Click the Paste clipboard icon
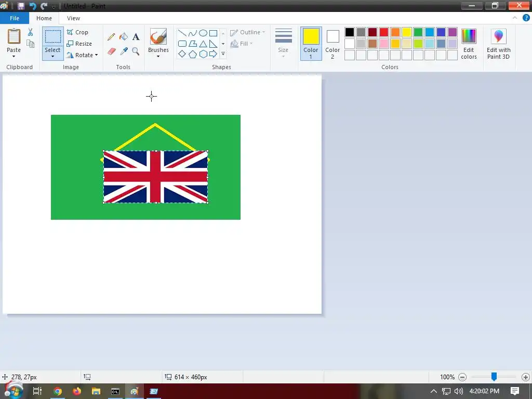The height and width of the screenshot is (399, 532). click(x=14, y=36)
